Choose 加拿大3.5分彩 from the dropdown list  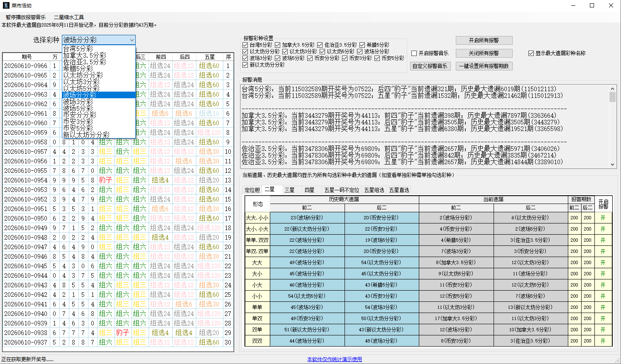coord(99,55)
